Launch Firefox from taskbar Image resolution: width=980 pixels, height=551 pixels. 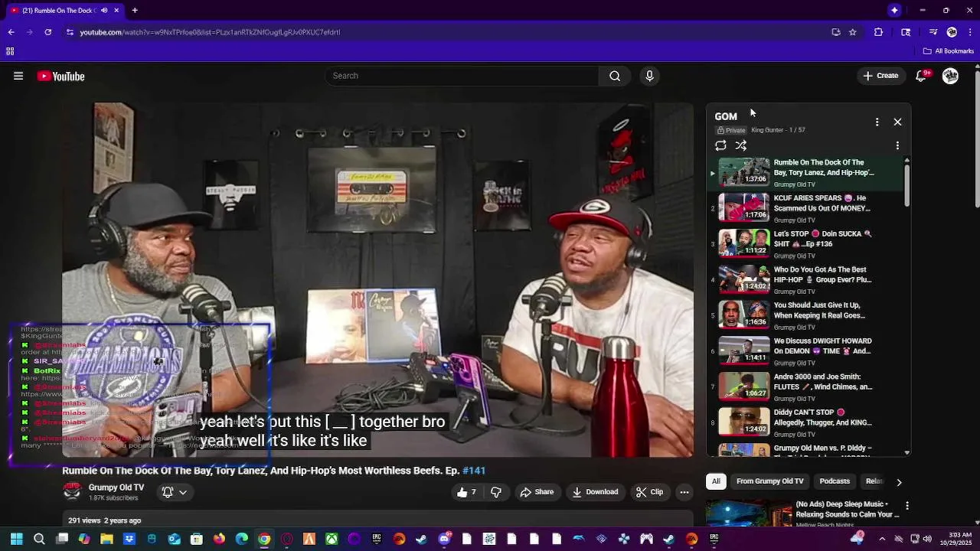click(x=219, y=539)
